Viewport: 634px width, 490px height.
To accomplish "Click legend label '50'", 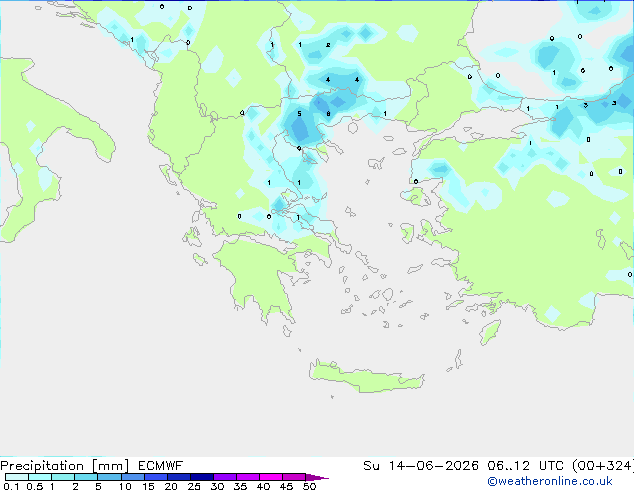I will (309, 486).
